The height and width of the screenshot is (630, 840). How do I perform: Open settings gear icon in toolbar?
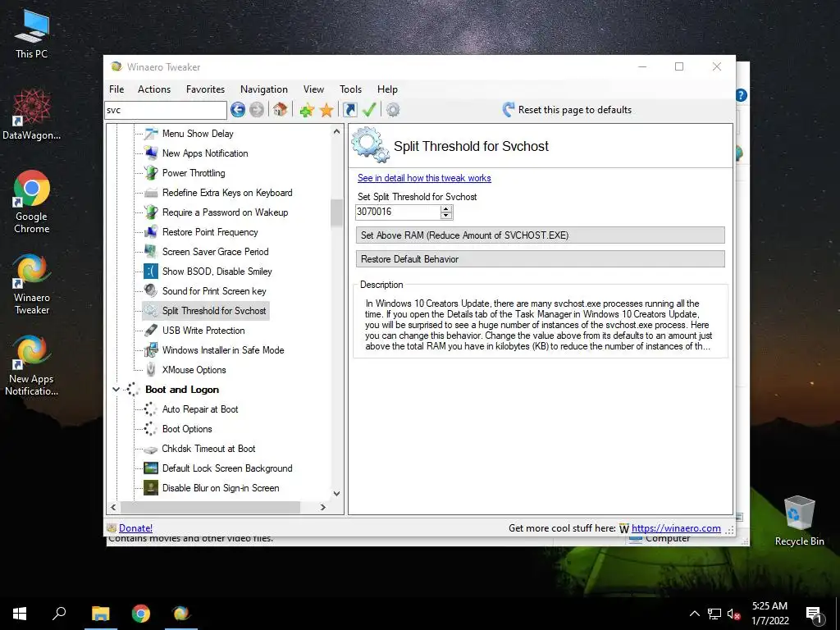coord(393,110)
